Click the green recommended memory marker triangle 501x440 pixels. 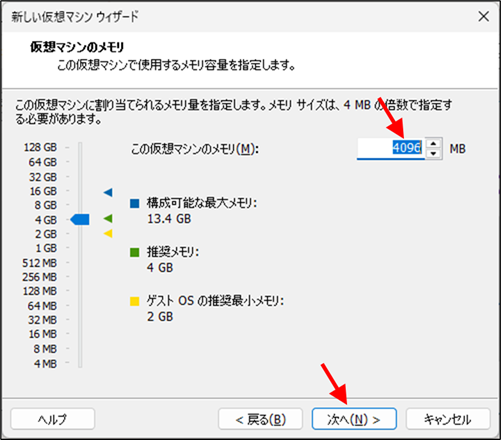coord(108,219)
